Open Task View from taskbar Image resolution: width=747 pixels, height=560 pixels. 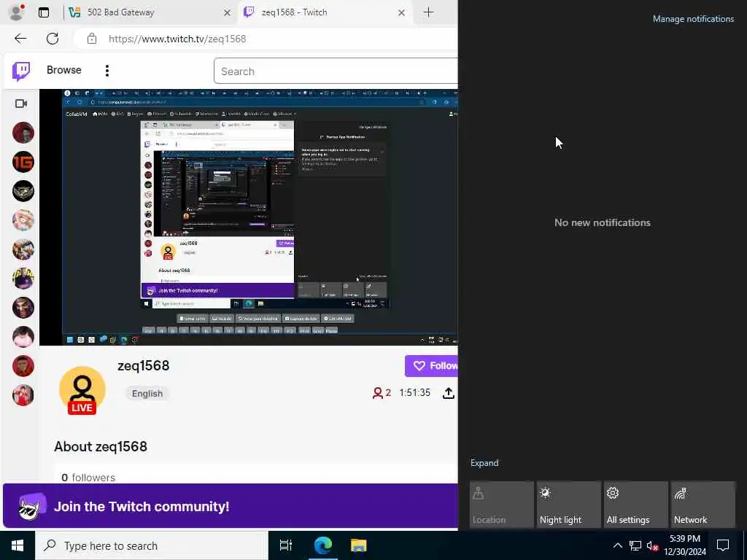[x=286, y=545]
